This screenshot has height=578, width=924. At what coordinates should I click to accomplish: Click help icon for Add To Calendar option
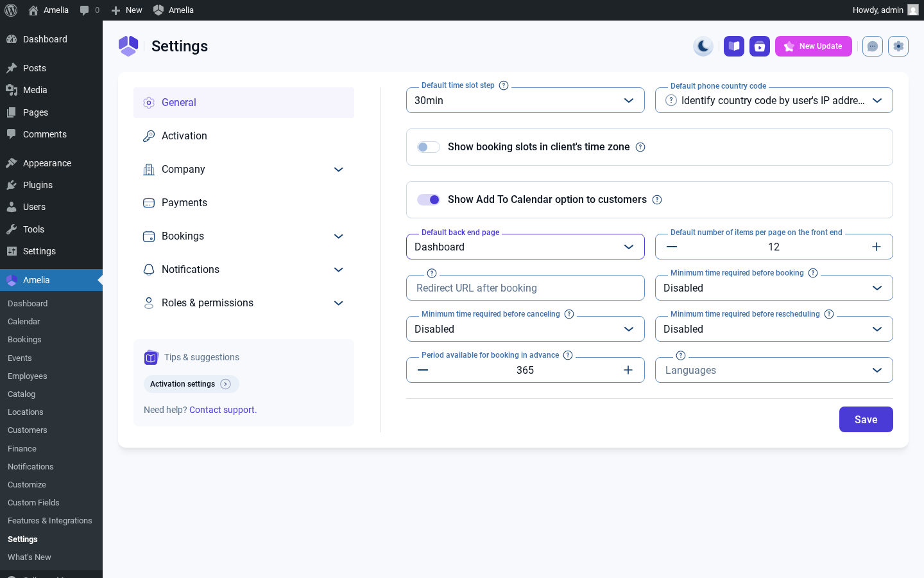(x=657, y=200)
